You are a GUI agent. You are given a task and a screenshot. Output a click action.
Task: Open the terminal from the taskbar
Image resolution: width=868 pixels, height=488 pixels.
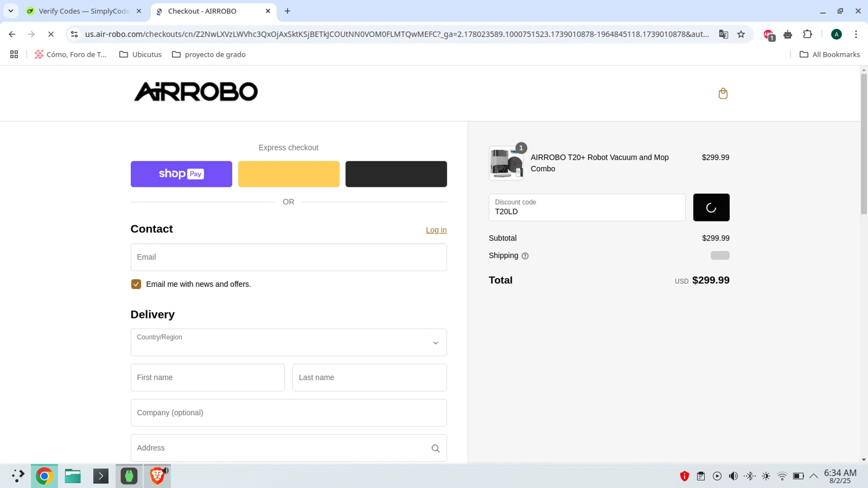pos(101,476)
